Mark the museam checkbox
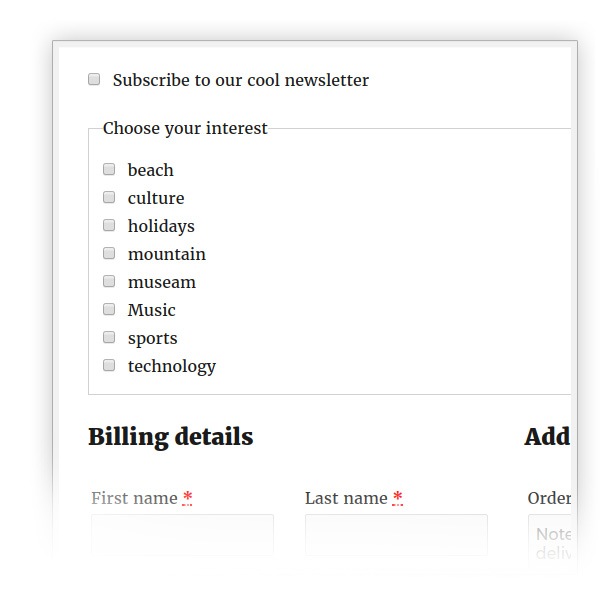This screenshot has height=591, width=600. (x=109, y=281)
